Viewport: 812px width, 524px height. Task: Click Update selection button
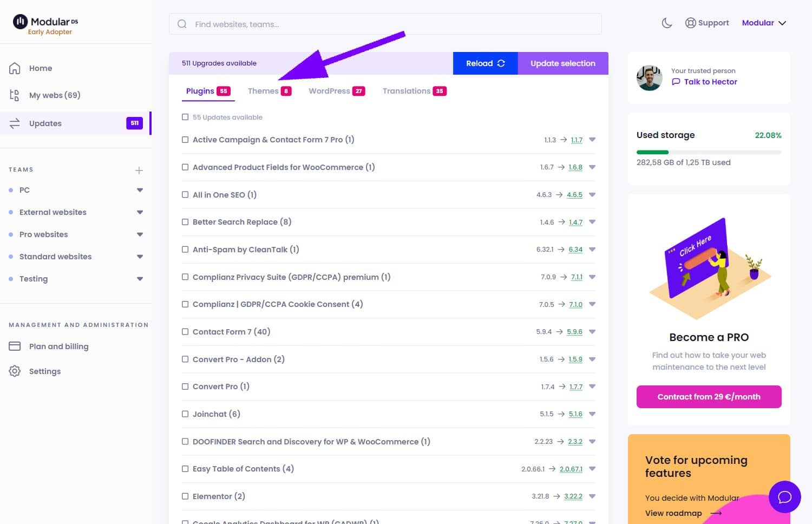tap(563, 63)
